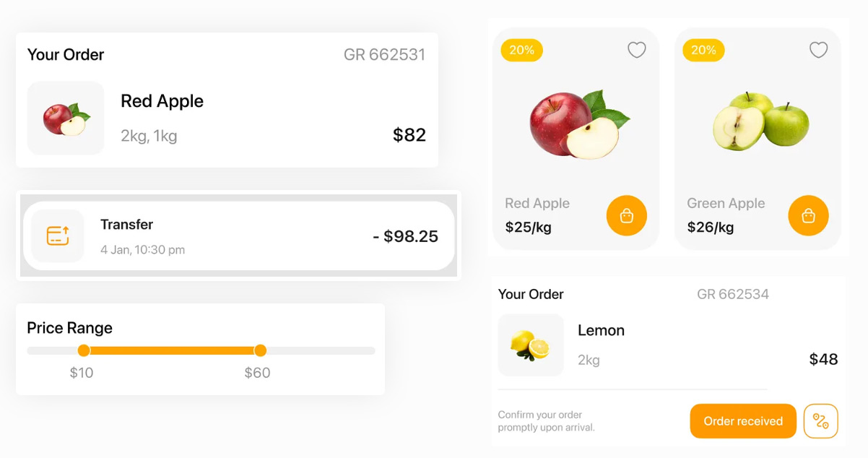Add Red Apple to basket
This screenshot has height=458, width=868.
(626, 215)
